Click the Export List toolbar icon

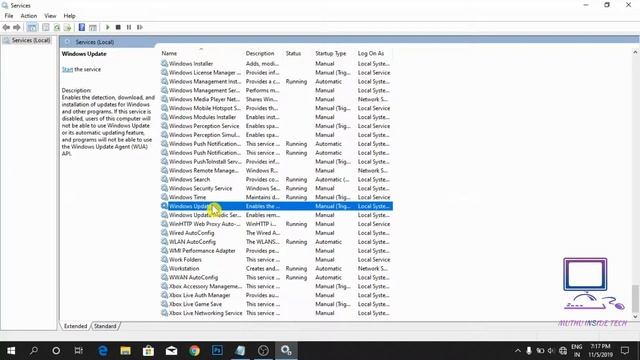pyautogui.click(x=68, y=27)
